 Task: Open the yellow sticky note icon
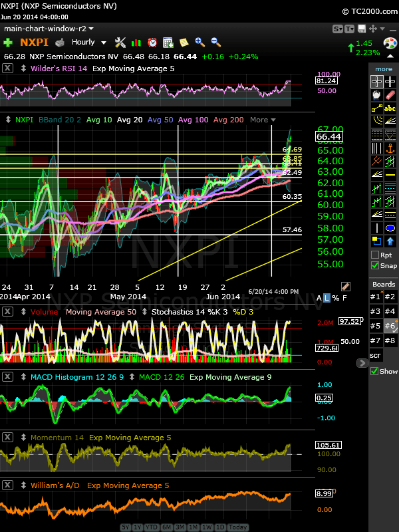coord(184,43)
